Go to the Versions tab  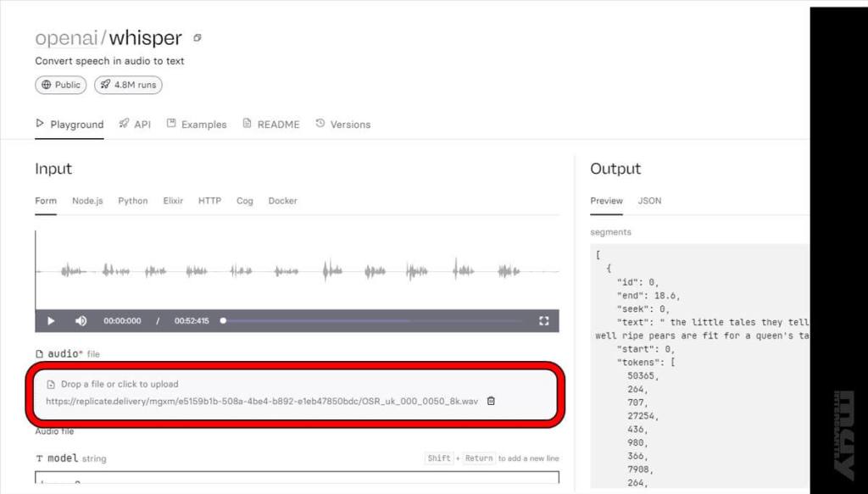[343, 125]
